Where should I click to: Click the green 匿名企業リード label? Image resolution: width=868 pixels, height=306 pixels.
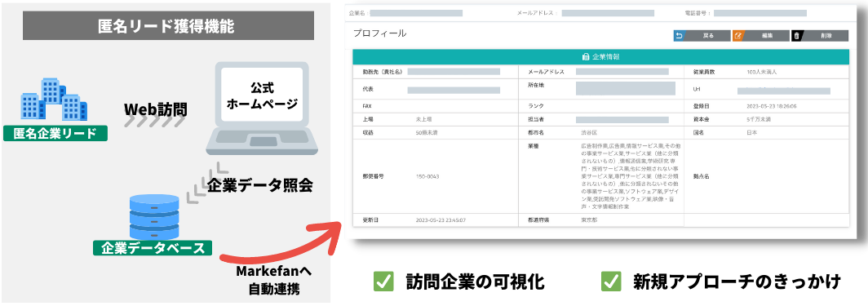click(55, 133)
